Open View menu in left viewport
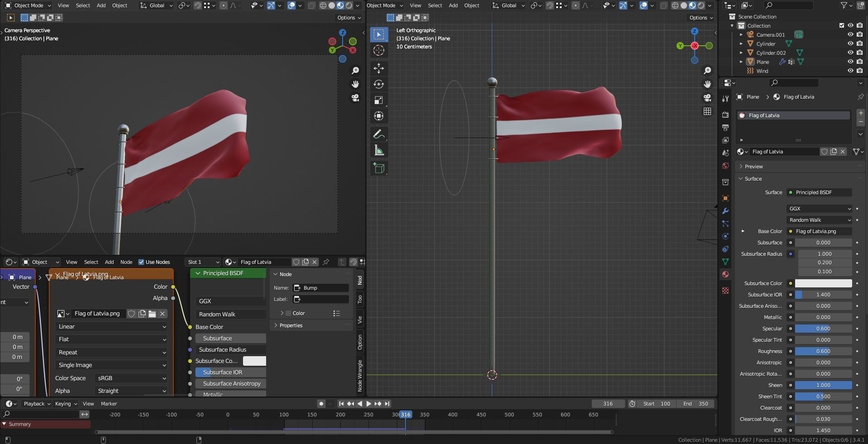 coord(63,5)
